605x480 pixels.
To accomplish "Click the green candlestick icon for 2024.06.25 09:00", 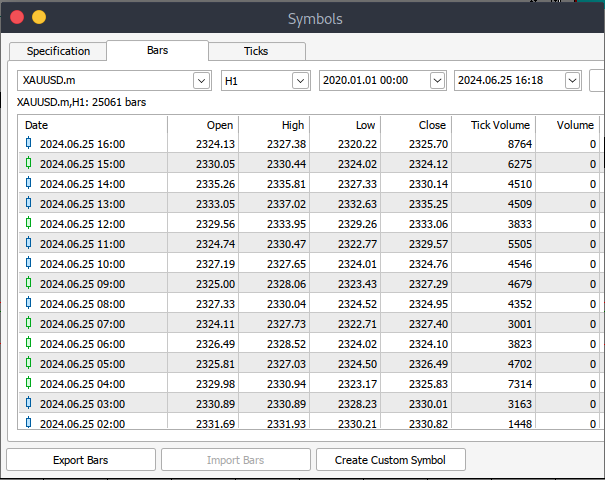I will click(29, 283).
